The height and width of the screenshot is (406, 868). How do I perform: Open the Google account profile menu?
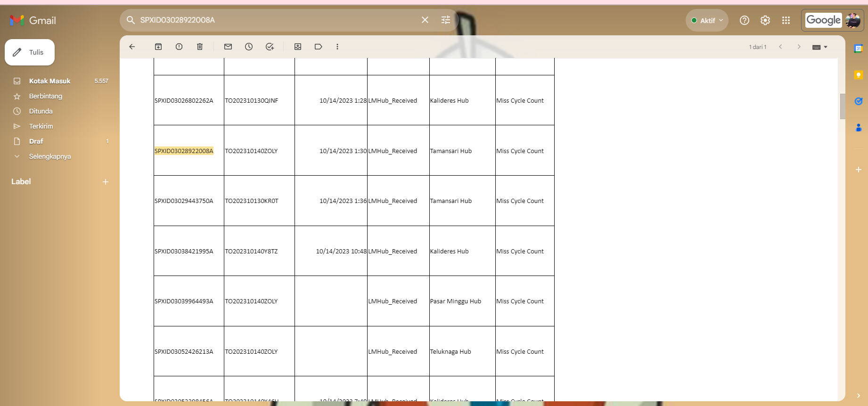point(853,20)
